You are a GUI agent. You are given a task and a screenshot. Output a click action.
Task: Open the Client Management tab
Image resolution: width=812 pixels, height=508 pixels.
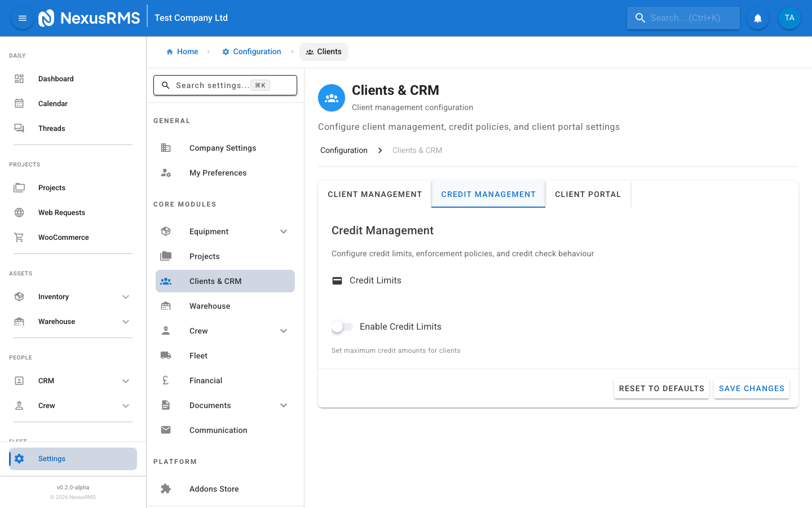coord(374,194)
